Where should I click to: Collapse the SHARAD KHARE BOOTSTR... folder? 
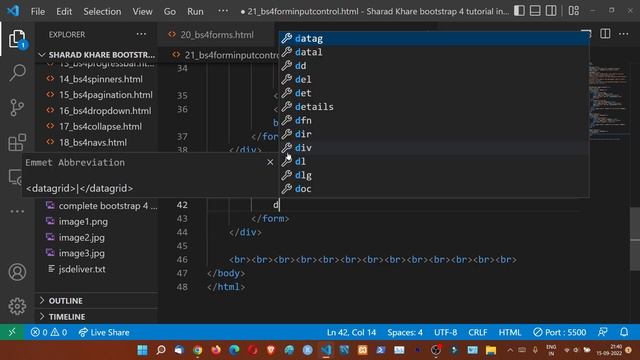coord(97,55)
